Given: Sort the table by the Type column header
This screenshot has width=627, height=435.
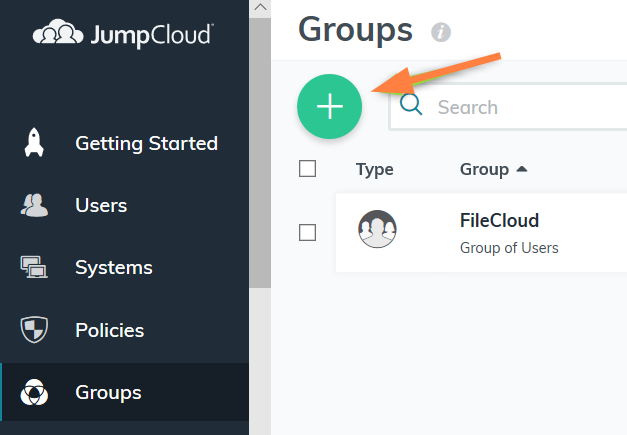Looking at the screenshot, I should coord(375,169).
